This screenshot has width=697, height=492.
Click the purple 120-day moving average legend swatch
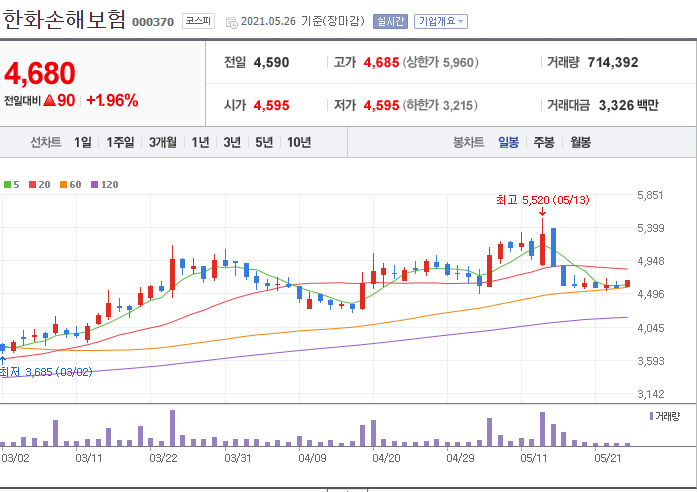pyautogui.click(x=94, y=184)
